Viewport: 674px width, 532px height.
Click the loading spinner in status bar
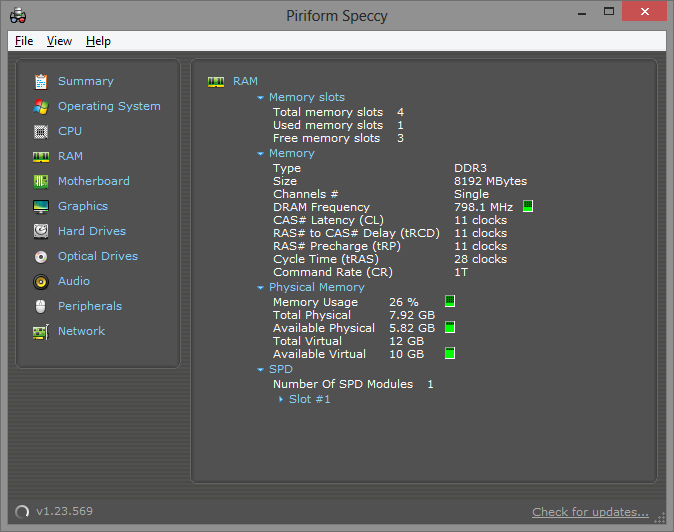(22, 511)
